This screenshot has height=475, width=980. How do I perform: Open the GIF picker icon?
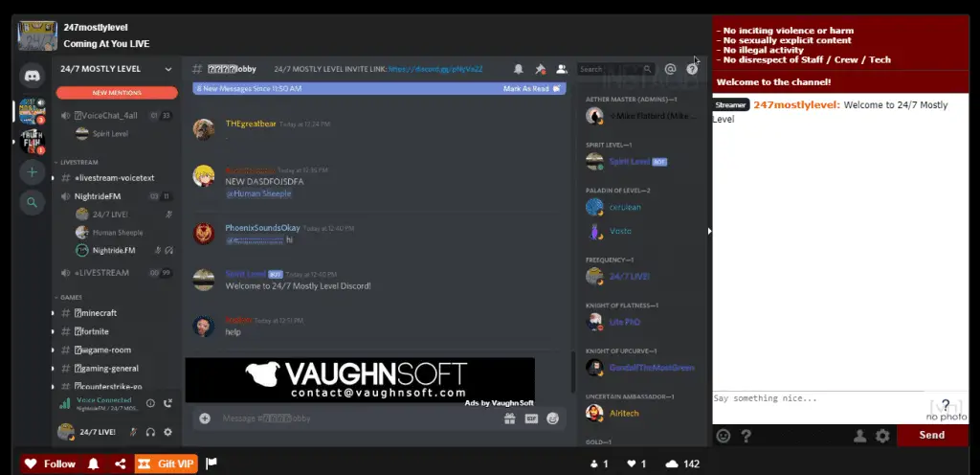pyautogui.click(x=531, y=418)
